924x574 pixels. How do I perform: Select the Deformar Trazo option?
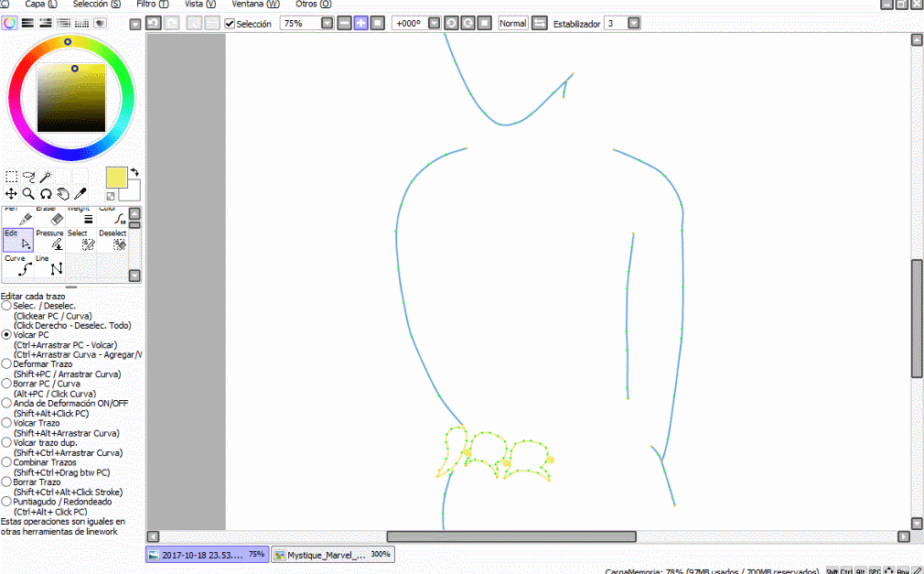pyautogui.click(x=6, y=364)
